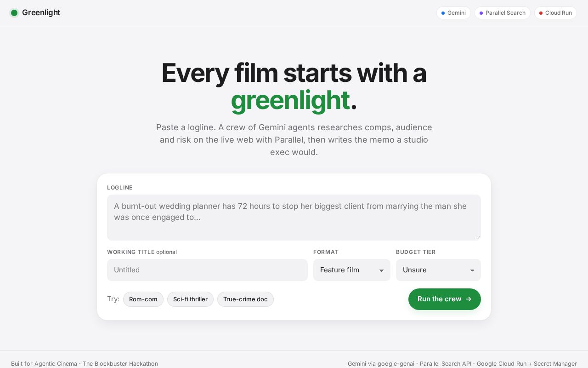Try the True-crime doc example chip
588x368 pixels.
click(245, 299)
